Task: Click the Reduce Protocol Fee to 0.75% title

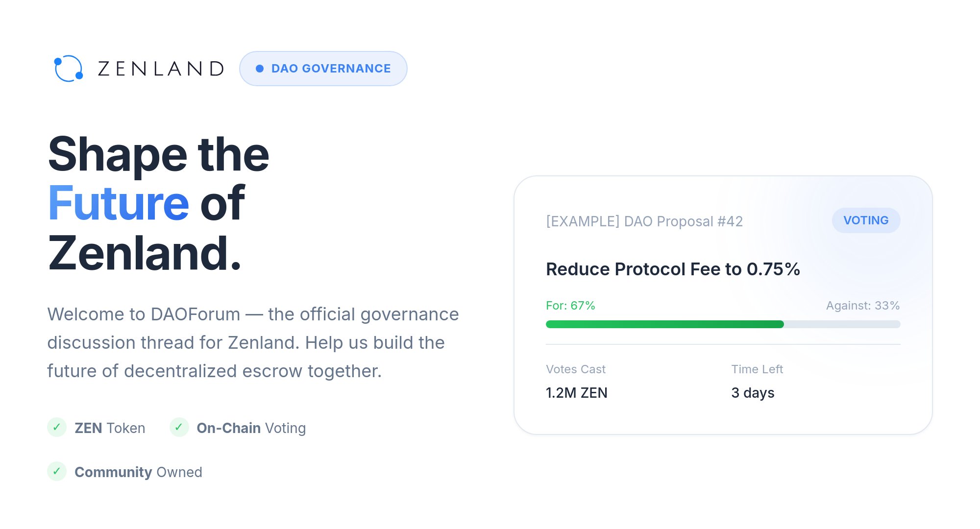Action: pyautogui.click(x=673, y=269)
